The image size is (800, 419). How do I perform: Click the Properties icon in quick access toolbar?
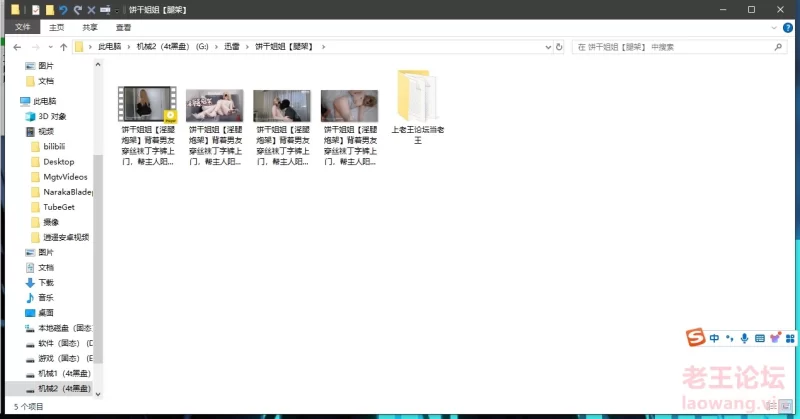click(x=35, y=10)
